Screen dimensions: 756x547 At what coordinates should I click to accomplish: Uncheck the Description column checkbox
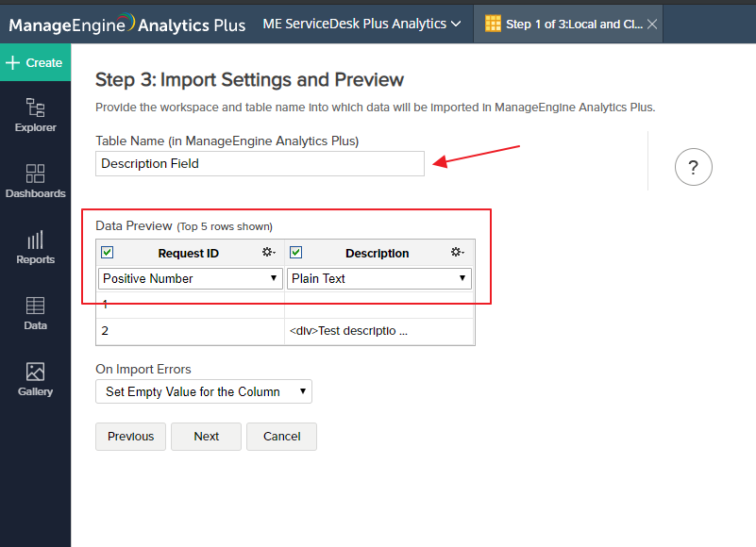click(295, 253)
